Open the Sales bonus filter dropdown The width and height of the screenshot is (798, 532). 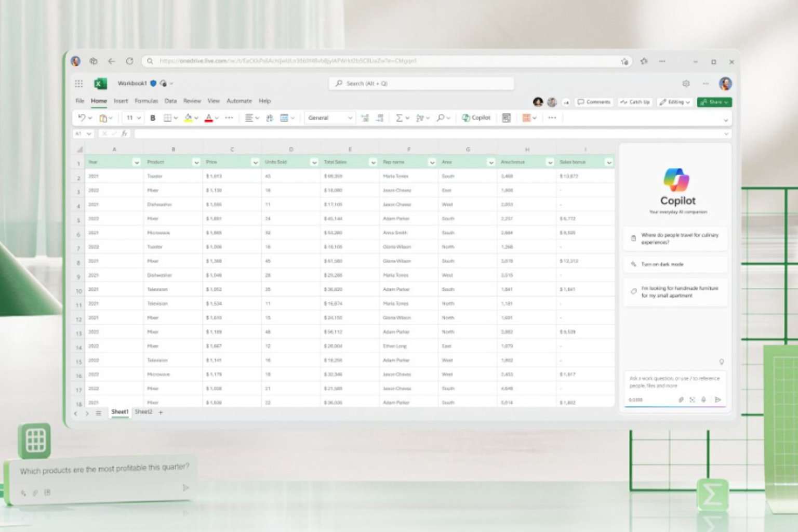tap(609, 163)
